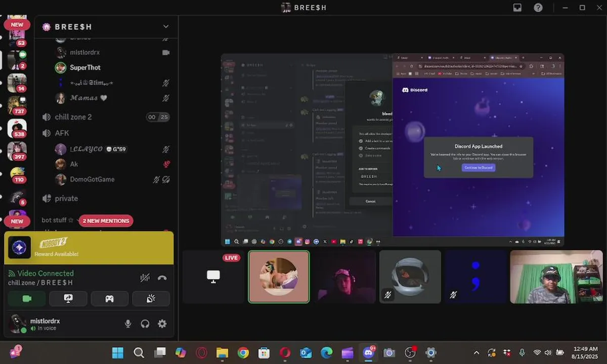This screenshot has height=364, width=607.
Task: Click Continue to Discord in shared stream
Action: click(479, 167)
